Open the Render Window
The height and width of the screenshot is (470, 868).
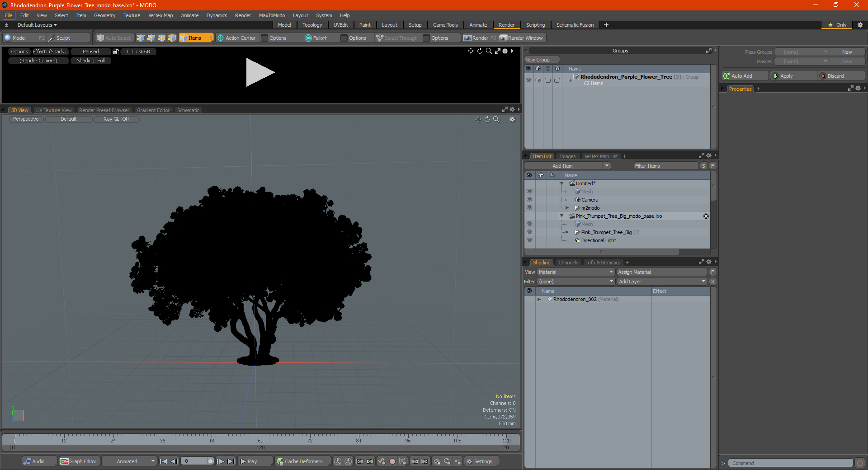tap(521, 38)
